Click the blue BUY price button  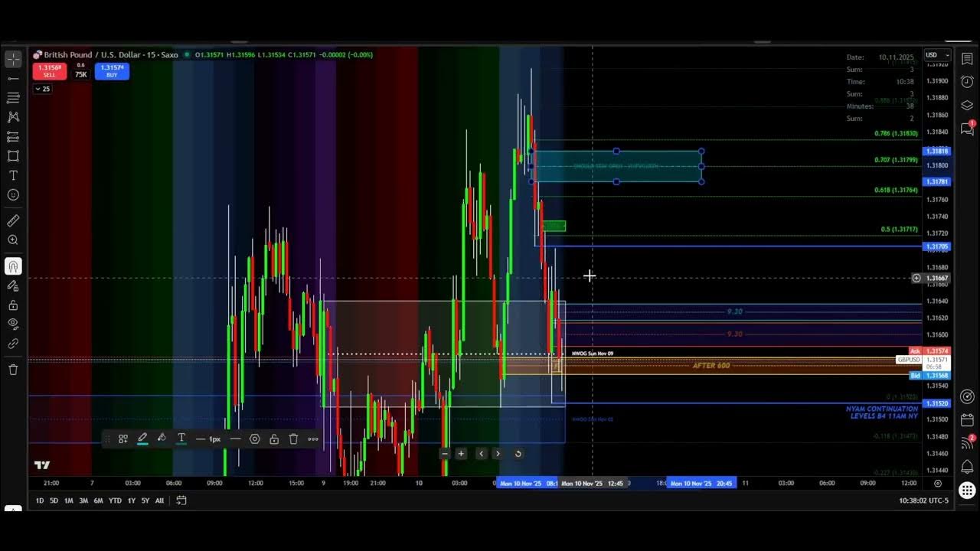click(x=112, y=71)
